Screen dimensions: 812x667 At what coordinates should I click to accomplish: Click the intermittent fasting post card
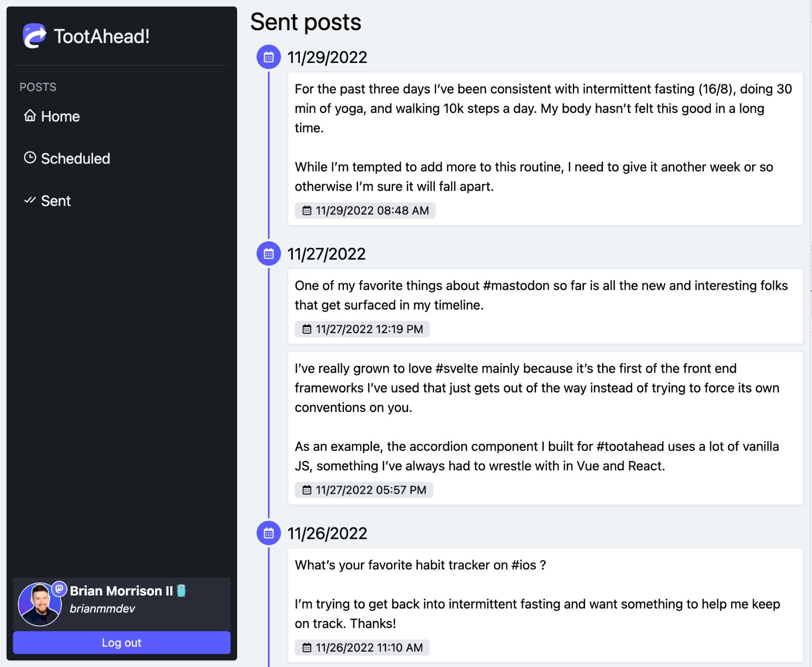(x=545, y=138)
